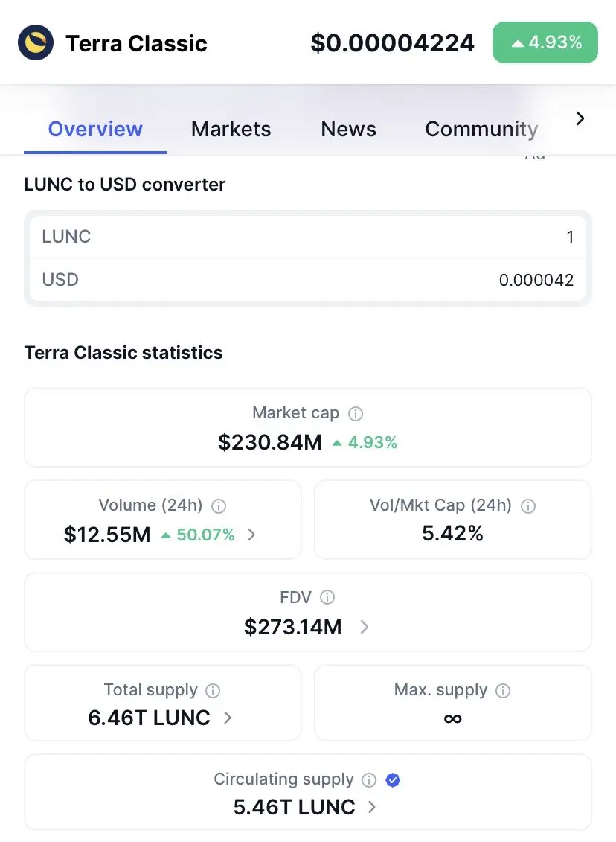Select the Overview tab

tap(95, 129)
